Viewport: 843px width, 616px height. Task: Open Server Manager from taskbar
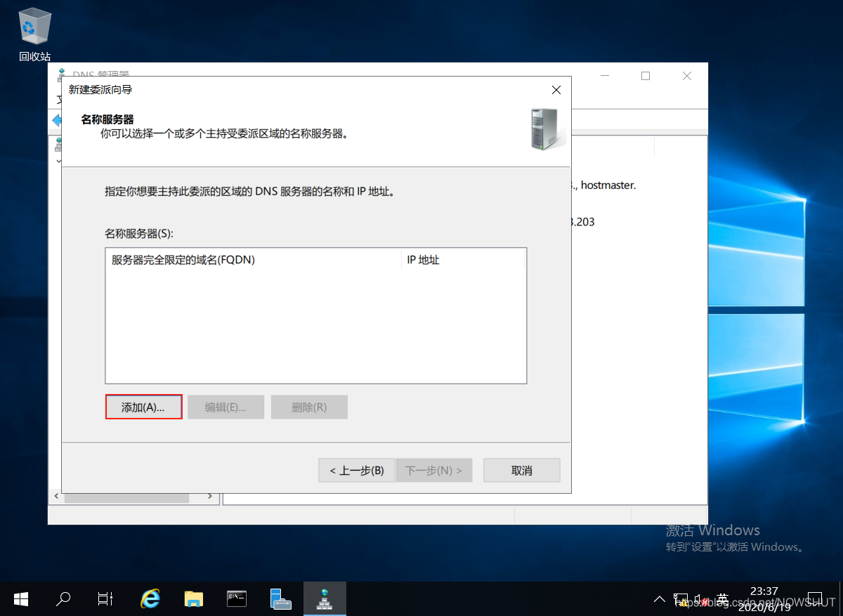tap(280, 598)
